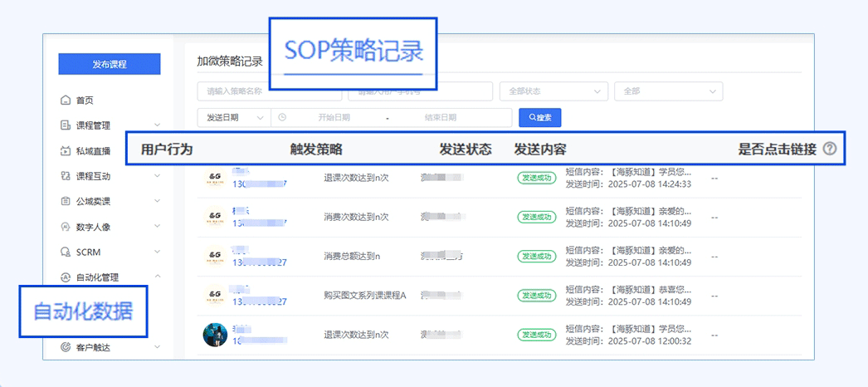Click the 发布课程 button

point(110,64)
